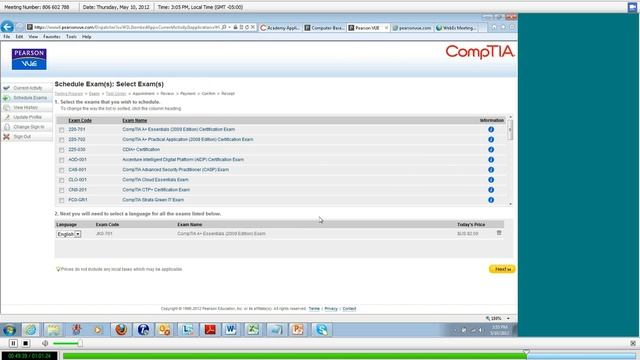Open Skype from the taskbar
Image resolution: width=640 pixels, height=360 pixels.
tap(322, 329)
